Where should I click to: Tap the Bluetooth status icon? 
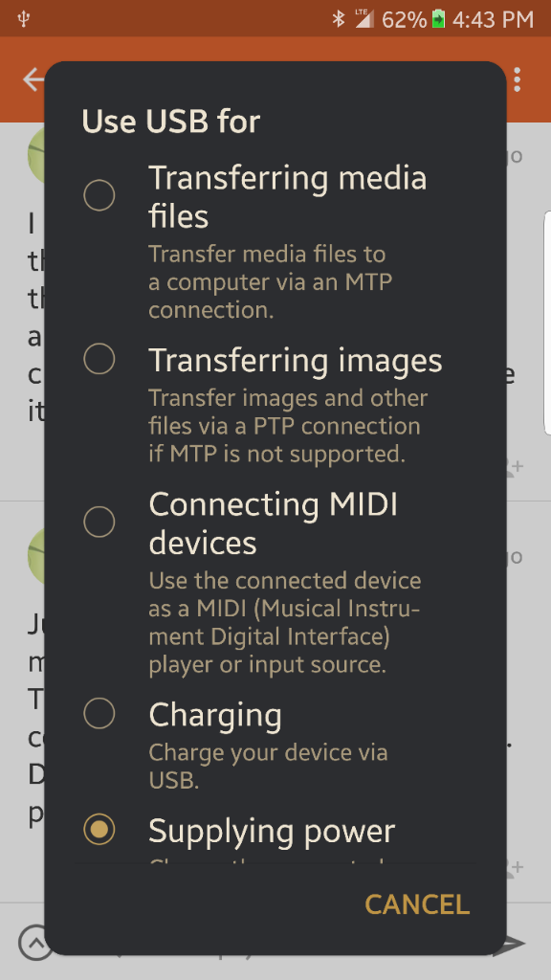point(338,19)
